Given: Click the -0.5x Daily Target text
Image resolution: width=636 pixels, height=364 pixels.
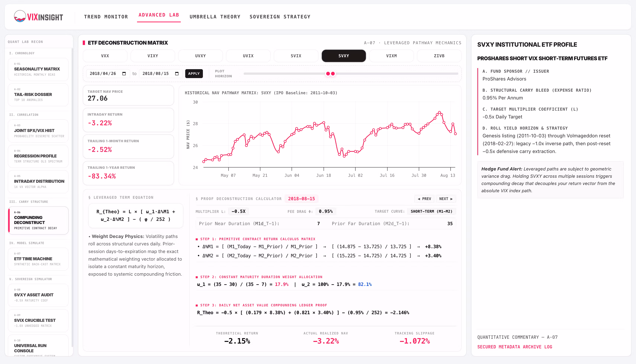Looking at the screenshot, I should 502,117.
